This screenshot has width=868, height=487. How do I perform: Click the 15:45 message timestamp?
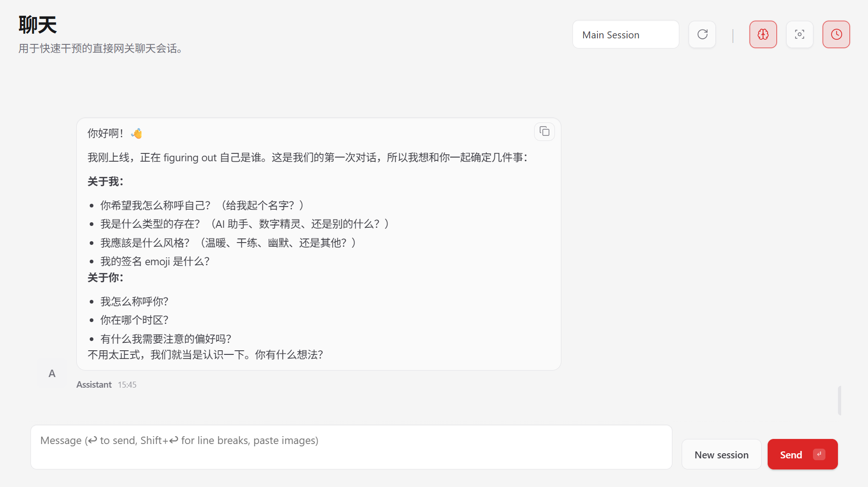click(x=127, y=385)
